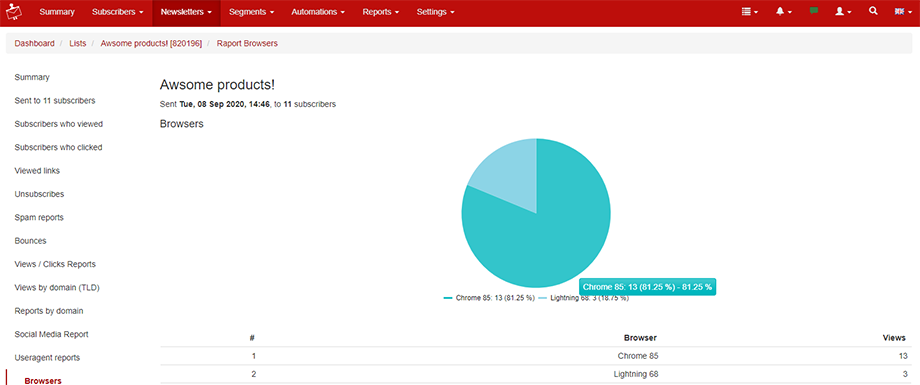Screen dimensions: 920x385
Task: Open the notifications bell menu
Action: (783, 12)
